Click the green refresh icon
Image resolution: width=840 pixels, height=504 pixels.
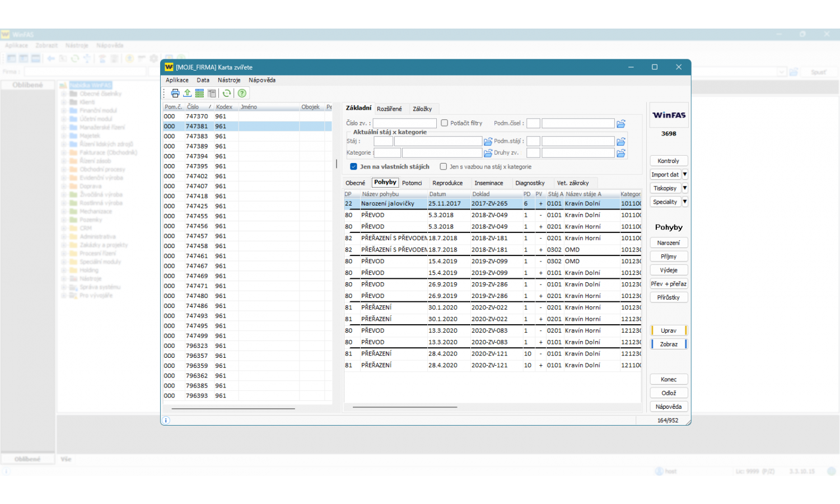pyautogui.click(x=227, y=94)
